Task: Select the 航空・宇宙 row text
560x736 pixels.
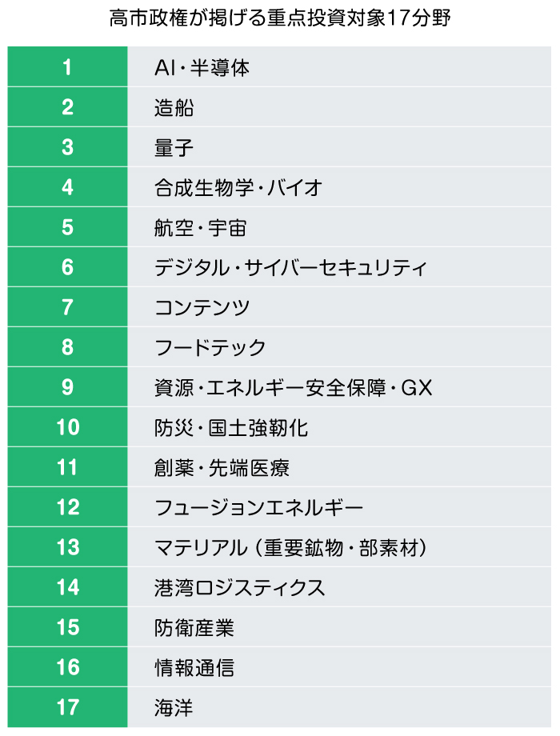Action: 200,228
